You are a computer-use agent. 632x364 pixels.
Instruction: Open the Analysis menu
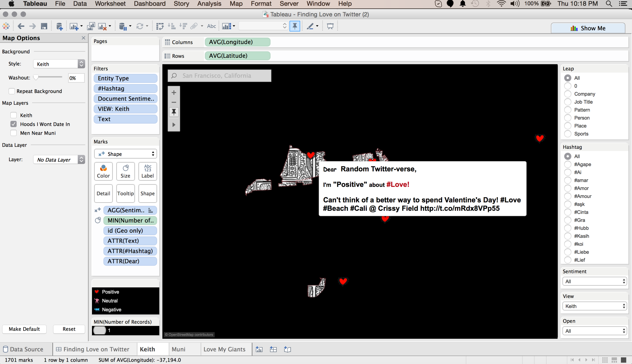pyautogui.click(x=209, y=4)
